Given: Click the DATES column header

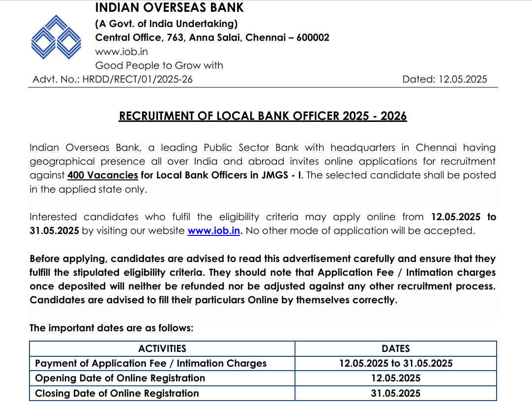Looking at the screenshot, I should [x=396, y=348].
